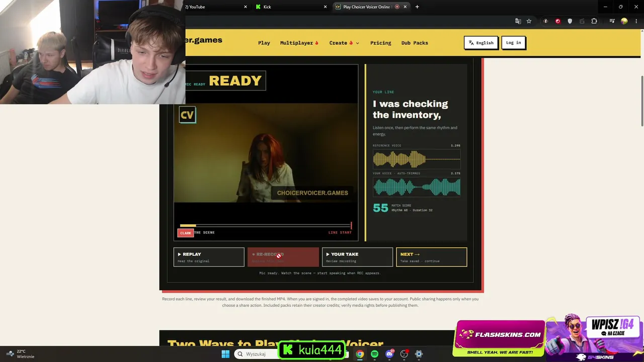Open Discord from the taskbar
Image resolution: width=644 pixels, height=362 pixels.
(x=389, y=354)
